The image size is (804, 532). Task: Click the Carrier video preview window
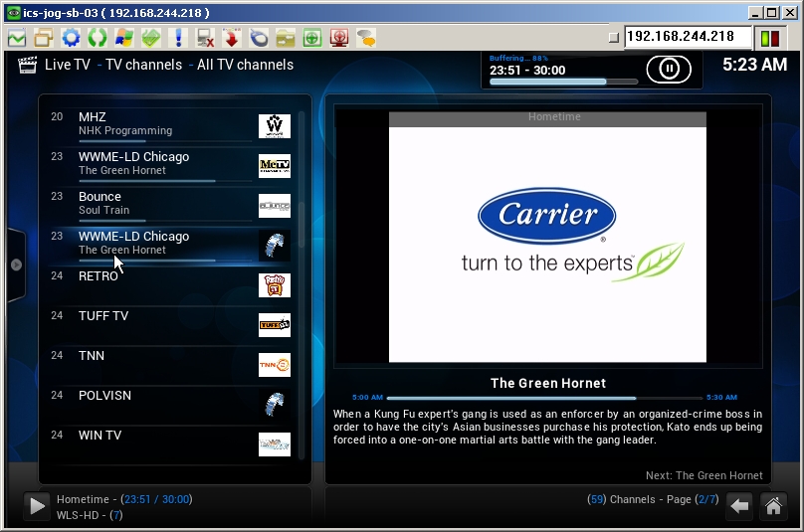click(547, 238)
